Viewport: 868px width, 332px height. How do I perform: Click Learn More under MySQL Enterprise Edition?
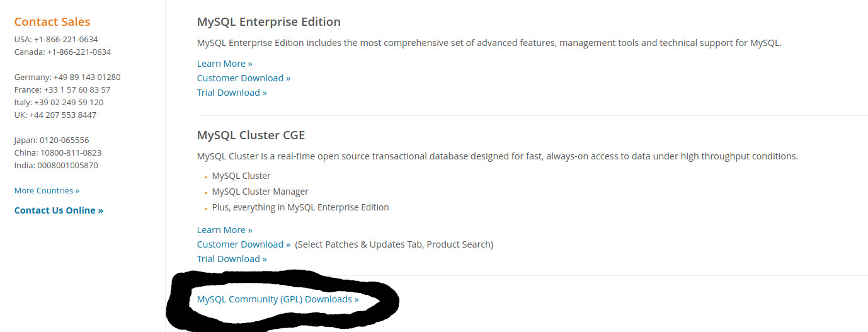click(224, 64)
